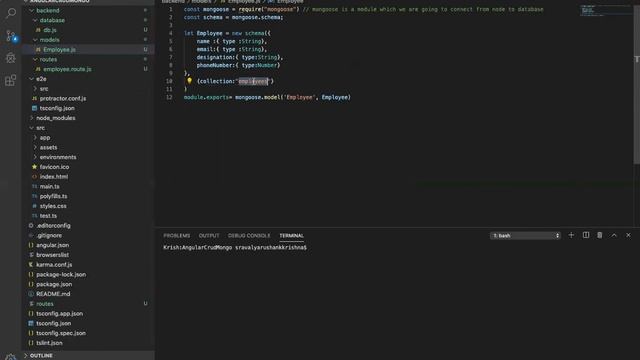
Task: Open the Source Control view
Action: point(11,36)
